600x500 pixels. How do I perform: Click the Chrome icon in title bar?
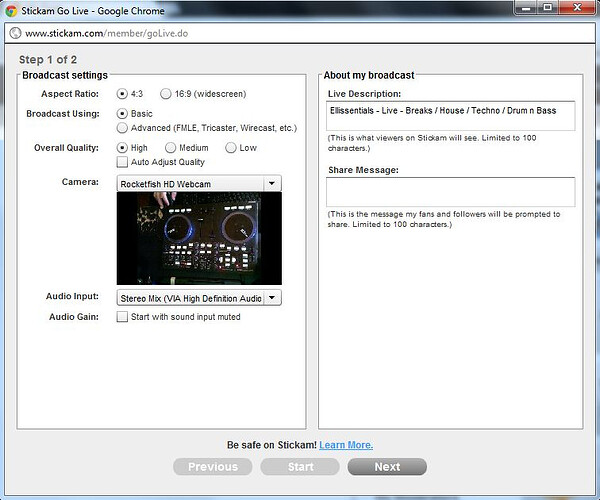pyautogui.click(x=11, y=11)
